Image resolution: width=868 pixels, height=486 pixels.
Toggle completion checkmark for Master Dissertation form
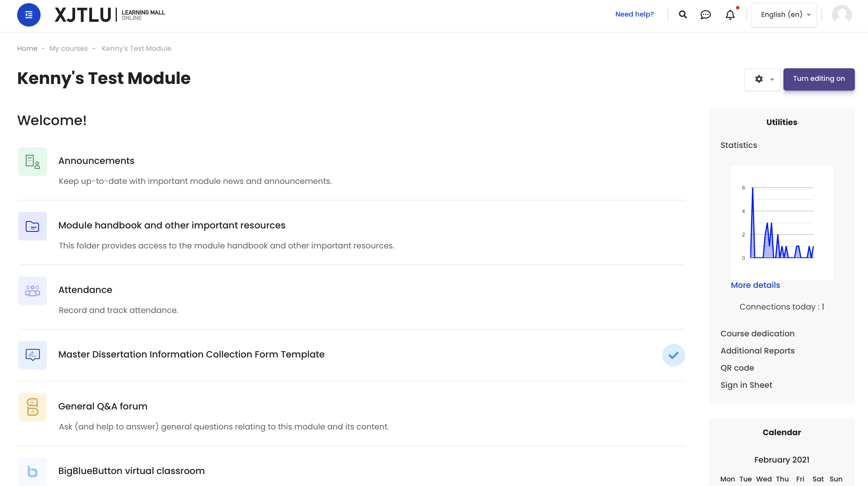[673, 355]
